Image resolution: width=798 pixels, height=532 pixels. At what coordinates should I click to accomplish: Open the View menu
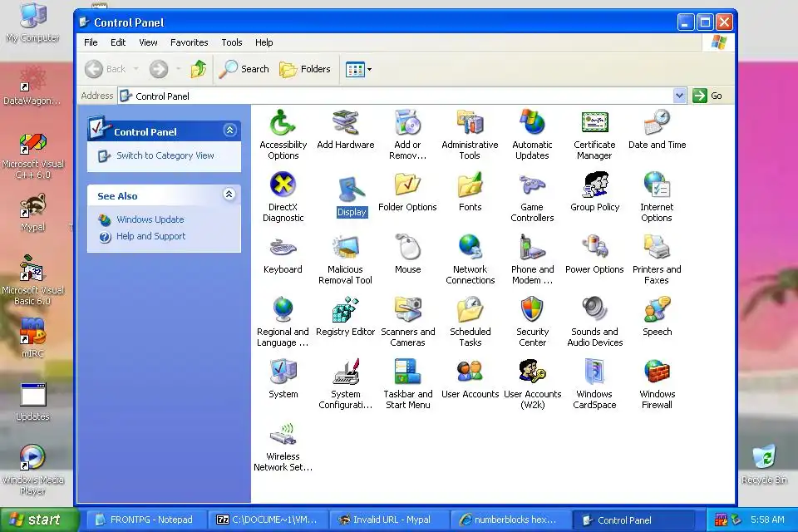coord(148,42)
